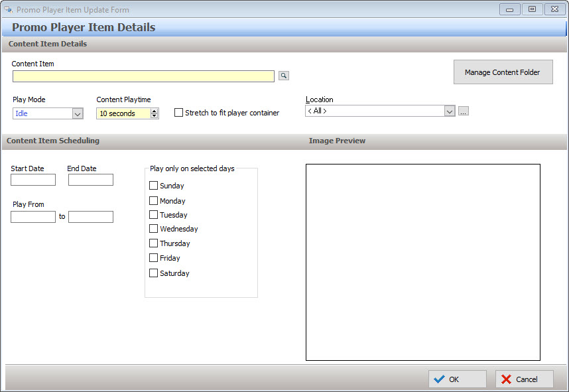Screen dimensions: 569x392
Task: Click the Cancel button
Action: point(524,379)
